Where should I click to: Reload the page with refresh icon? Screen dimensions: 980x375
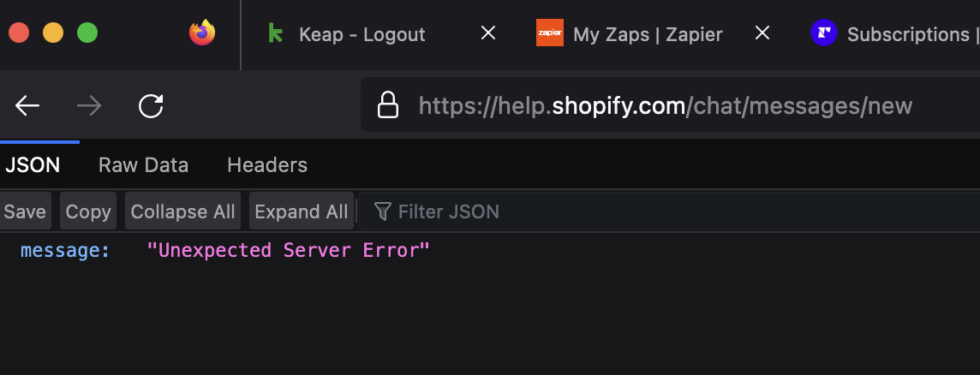coord(151,106)
